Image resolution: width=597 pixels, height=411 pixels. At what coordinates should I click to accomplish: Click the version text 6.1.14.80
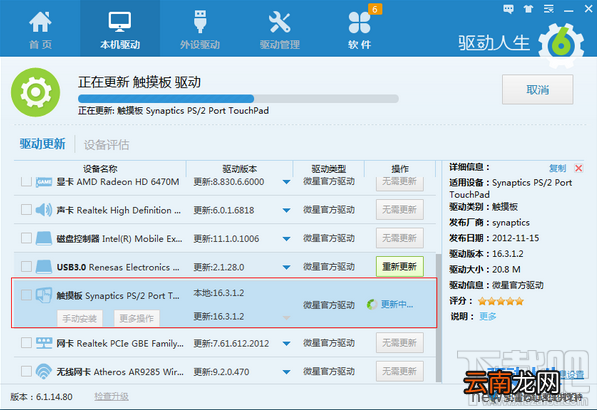click(54, 397)
